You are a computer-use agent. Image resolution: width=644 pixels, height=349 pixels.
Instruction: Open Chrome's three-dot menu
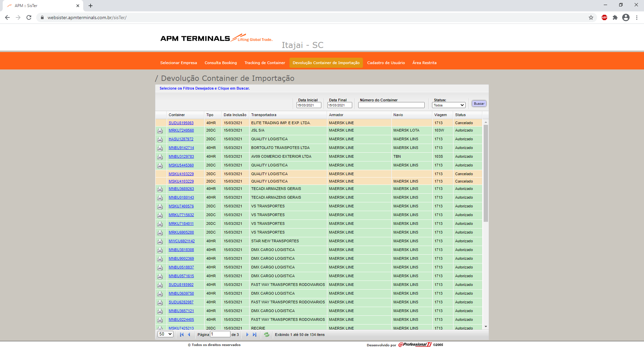click(637, 17)
